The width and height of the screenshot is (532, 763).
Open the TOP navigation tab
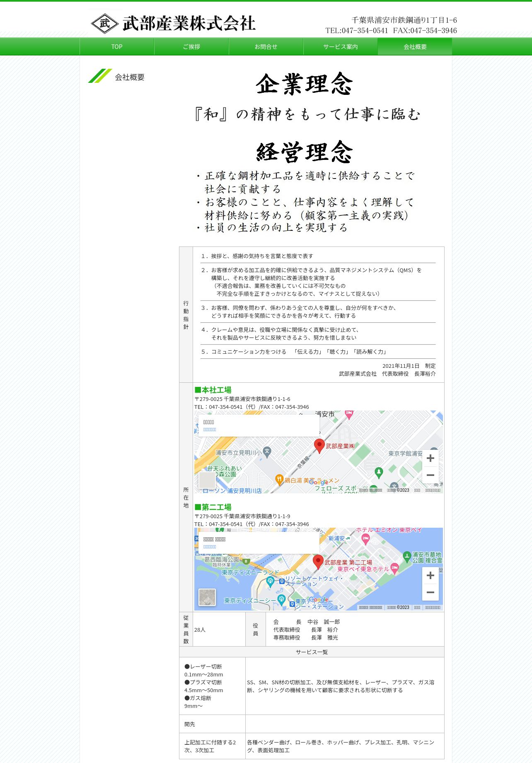coord(117,47)
